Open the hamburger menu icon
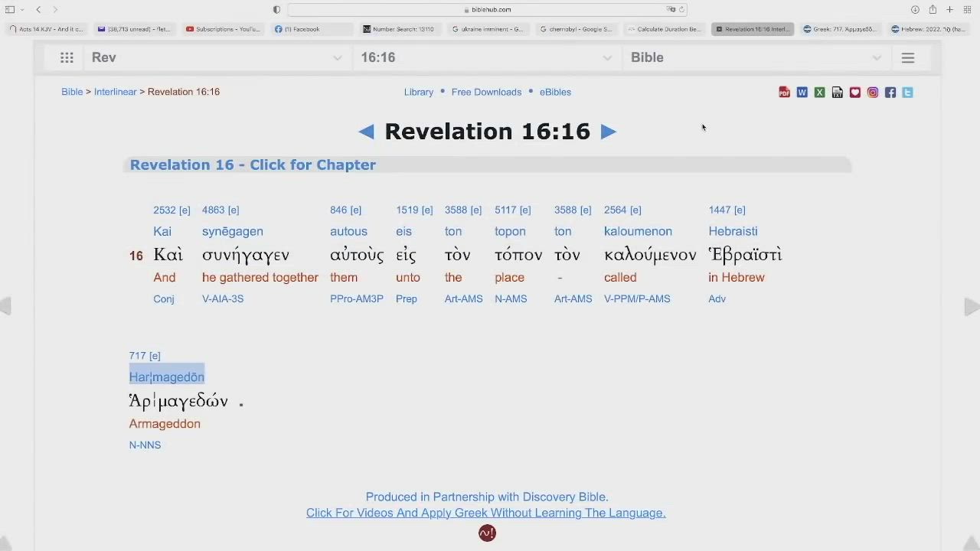The width and height of the screenshot is (980, 551). click(908, 57)
